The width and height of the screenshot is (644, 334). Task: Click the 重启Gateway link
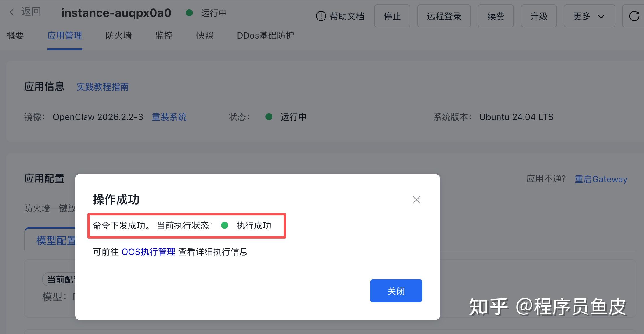click(x=601, y=179)
